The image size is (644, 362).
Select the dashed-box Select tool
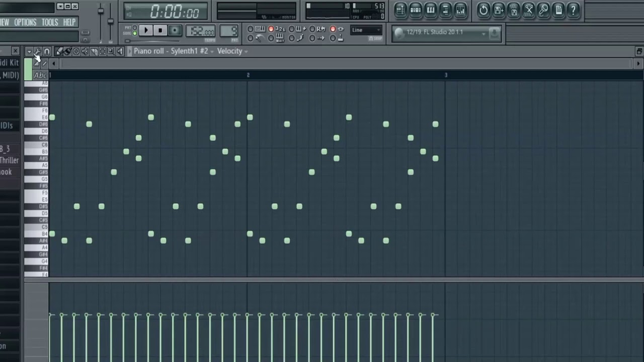pos(102,51)
